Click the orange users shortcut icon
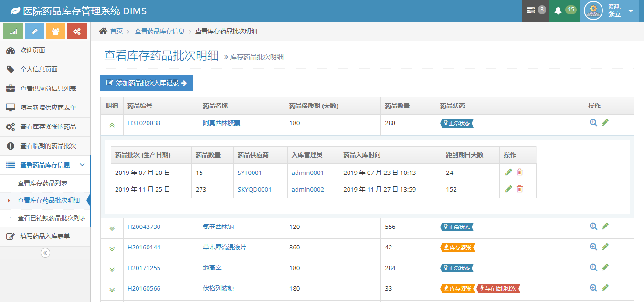Screen dimensions: 644x302 55,31
